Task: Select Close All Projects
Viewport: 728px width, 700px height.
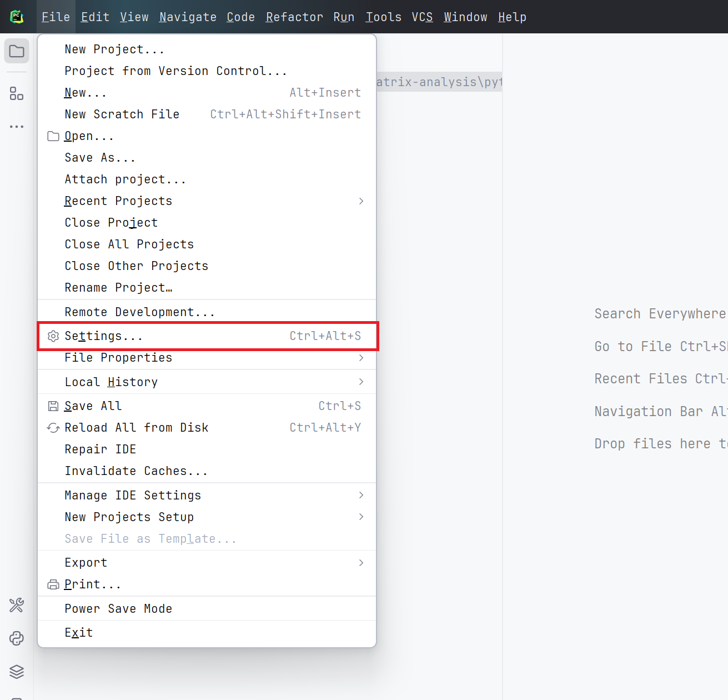Action: [x=207, y=244]
